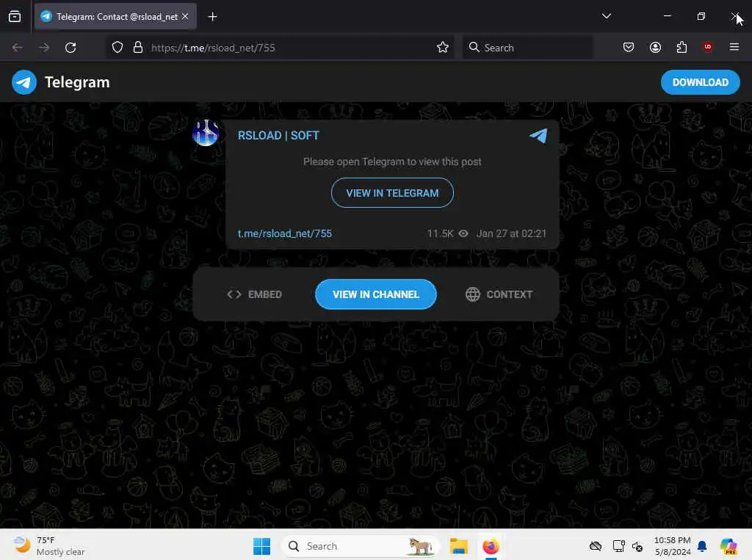Go forward one page
This screenshot has height=560, width=752.
(x=44, y=48)
